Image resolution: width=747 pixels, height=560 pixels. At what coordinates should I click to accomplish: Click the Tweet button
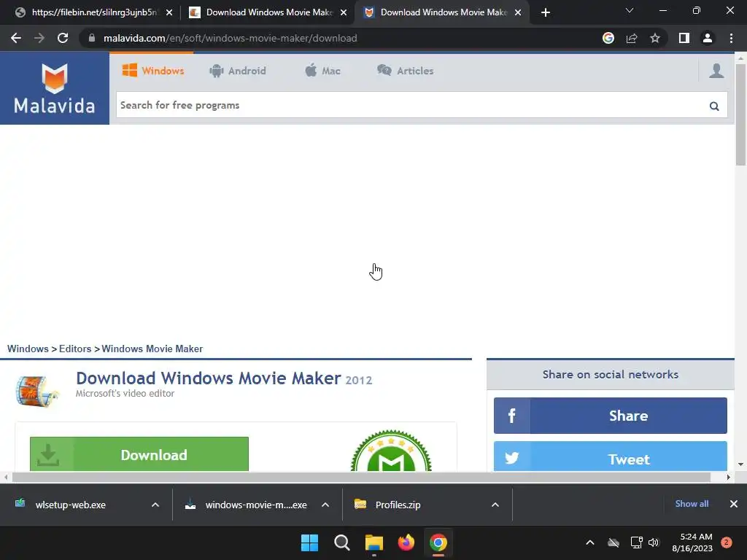[611, 456]
